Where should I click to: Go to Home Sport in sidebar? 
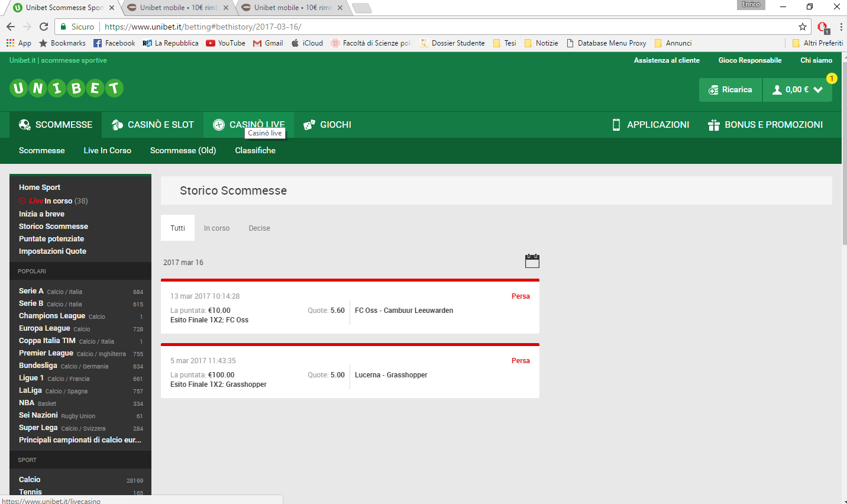coord(40,187)
